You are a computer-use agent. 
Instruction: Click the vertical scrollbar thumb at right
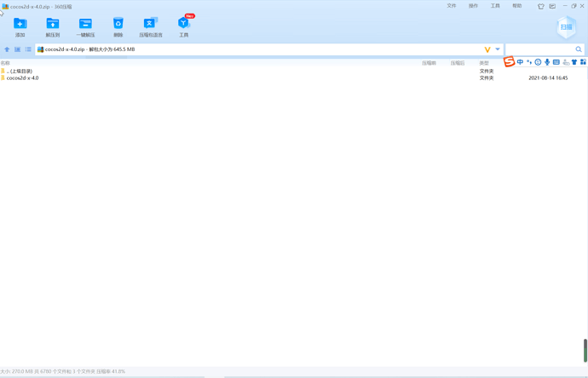pos(585,351)
